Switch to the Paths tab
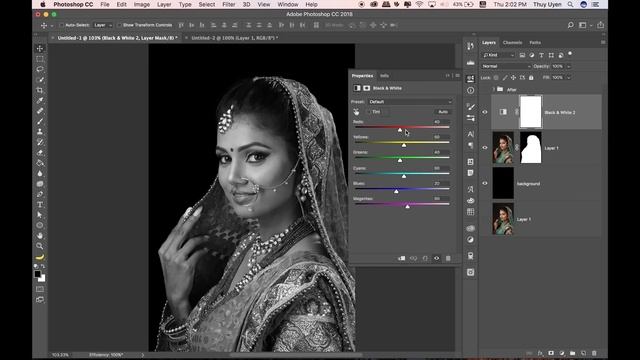This screenshot has height=360, width=640. point(535,42)
